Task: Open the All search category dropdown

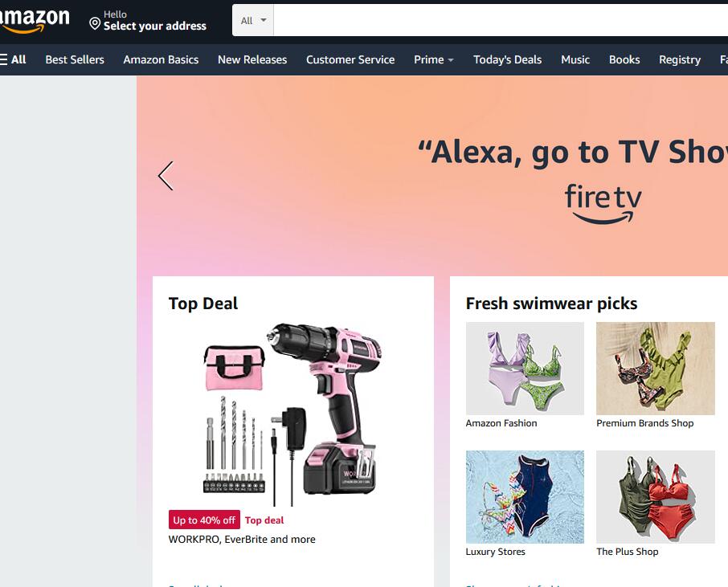Action: tap(253, 20)
